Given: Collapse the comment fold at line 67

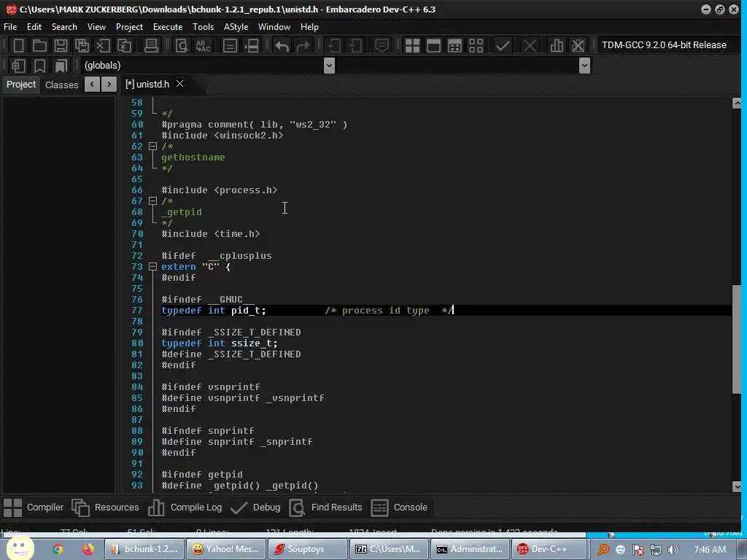Looking at the screenshot, I should pos(153,201).
